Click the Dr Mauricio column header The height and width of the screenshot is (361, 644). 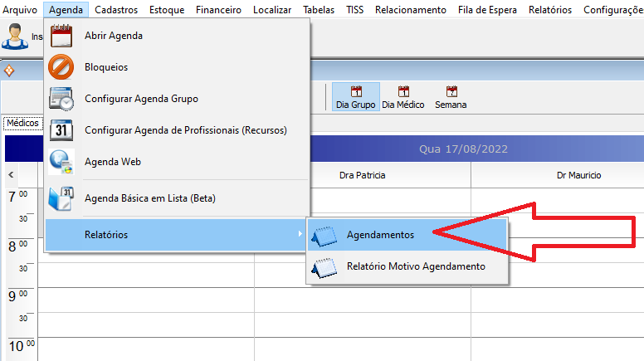click(578, 175)
